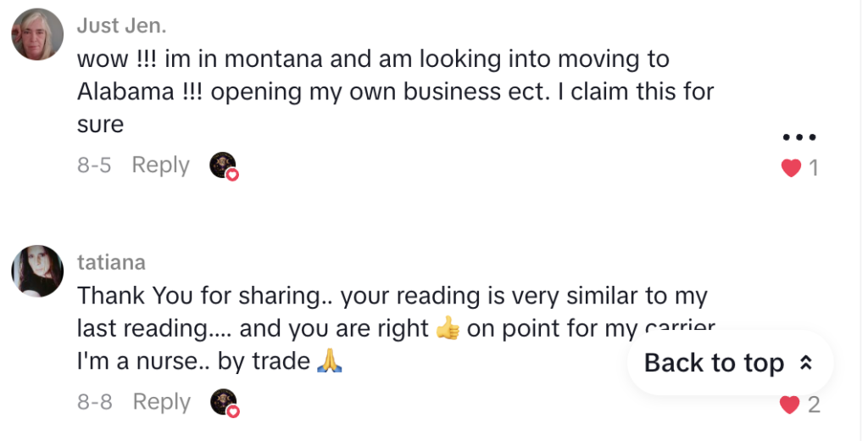Open Just Jen's profile picture
Viewport: 868px width, 441px height.
pyautogui.click(x=37, y=35)
